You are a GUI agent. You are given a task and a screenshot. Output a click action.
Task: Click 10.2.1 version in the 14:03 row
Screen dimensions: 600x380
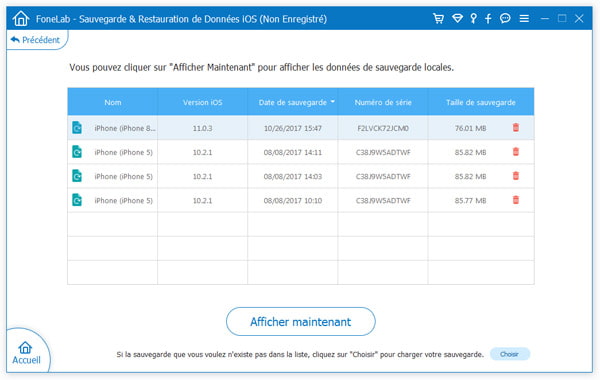click(x=202, y=176)
